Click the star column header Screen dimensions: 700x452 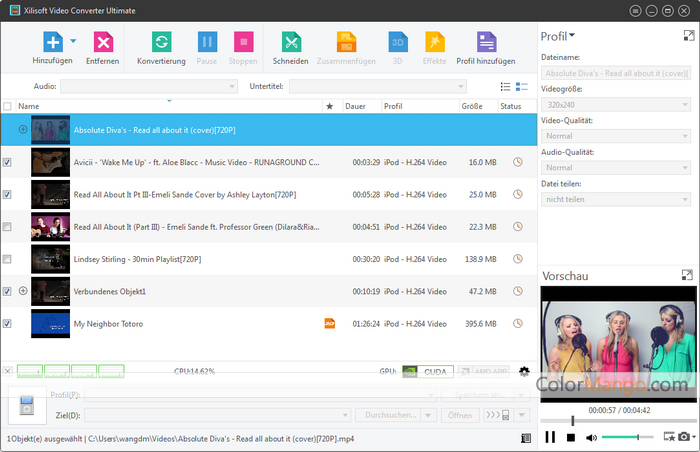tap(330, 106)
